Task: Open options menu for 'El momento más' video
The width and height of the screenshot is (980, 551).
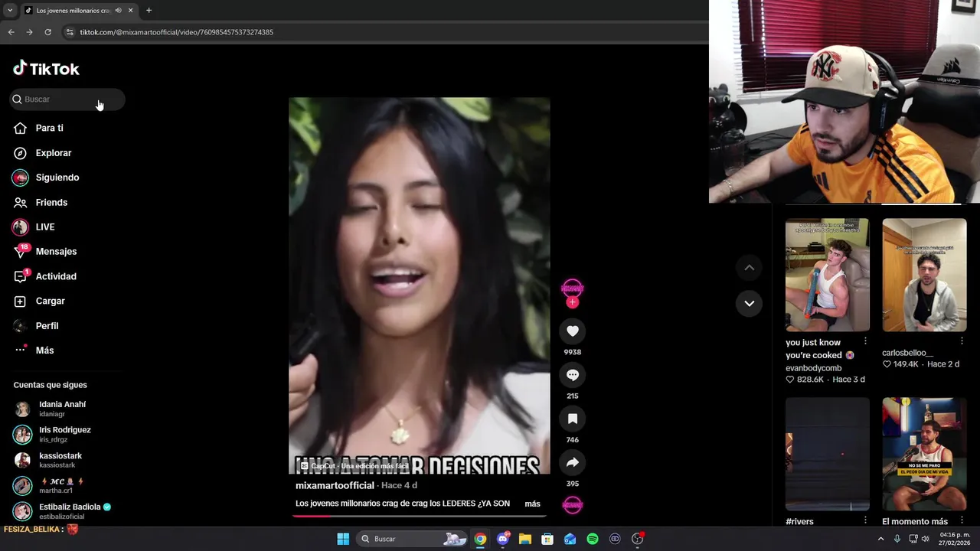Action: click(962, 520)
